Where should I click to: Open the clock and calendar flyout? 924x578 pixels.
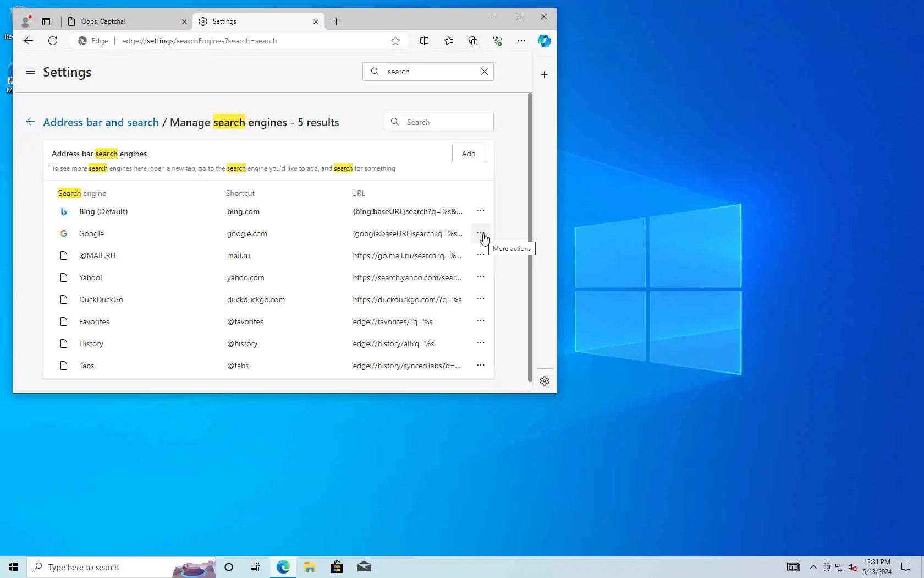point(877,567)
